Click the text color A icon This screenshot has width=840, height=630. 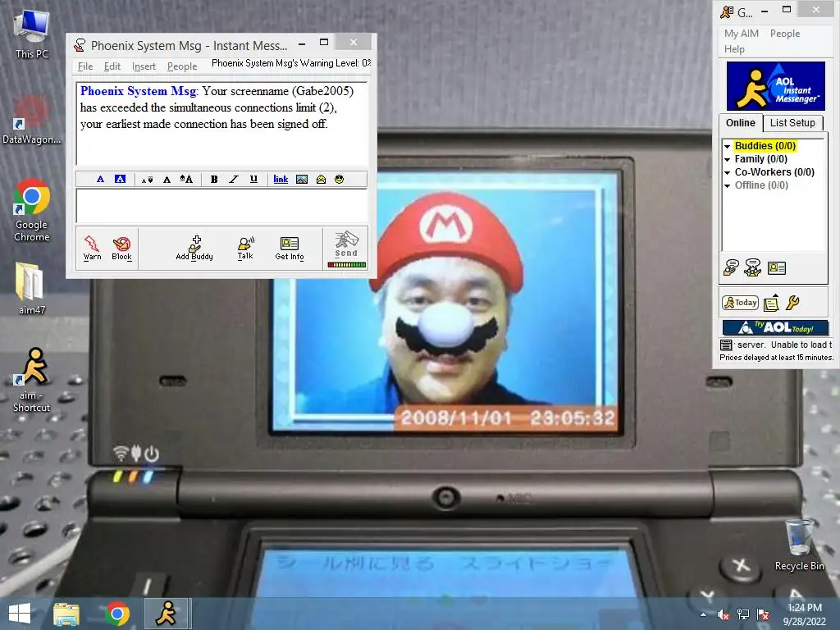(100, 179)
